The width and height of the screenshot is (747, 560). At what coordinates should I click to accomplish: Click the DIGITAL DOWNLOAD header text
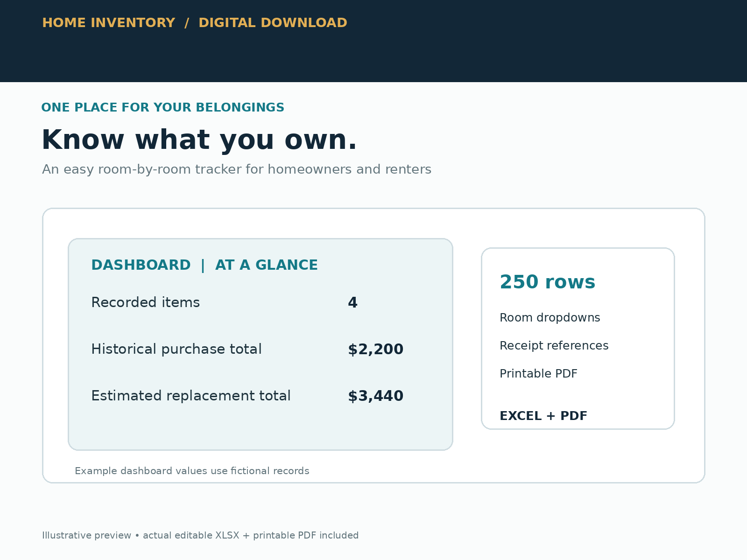(x=273, y=23)
